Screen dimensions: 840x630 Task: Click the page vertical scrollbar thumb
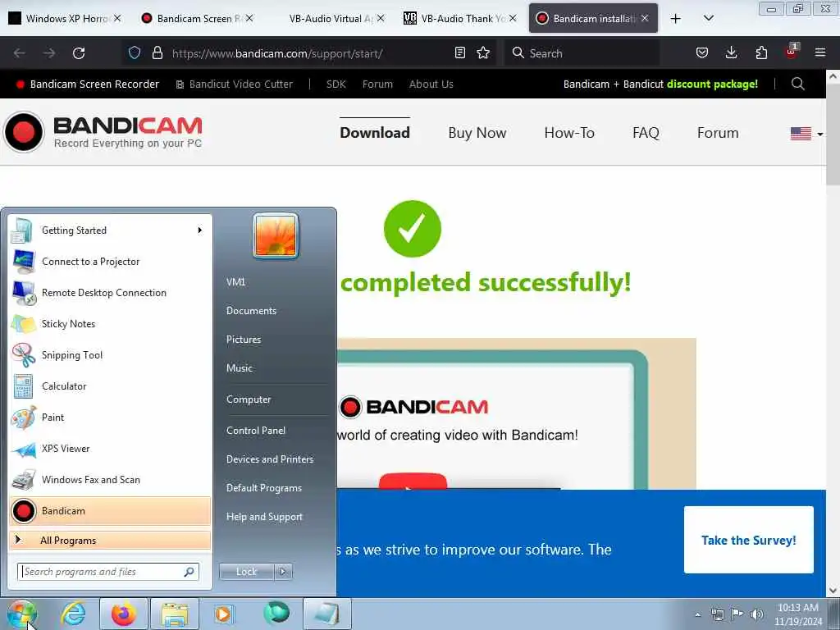coord(833,135)
